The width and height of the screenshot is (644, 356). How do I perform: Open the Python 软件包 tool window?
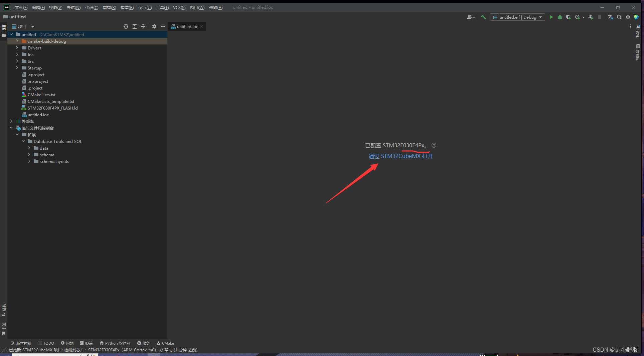click(115, 343)
